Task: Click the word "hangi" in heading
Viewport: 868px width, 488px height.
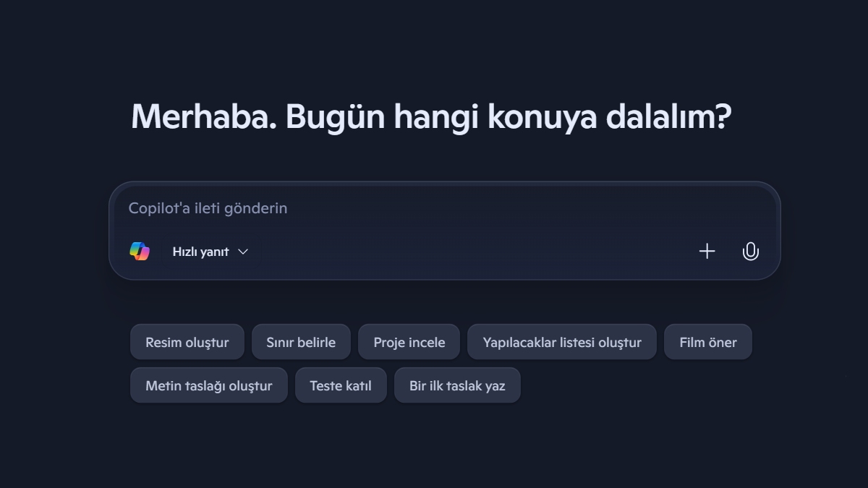Action: (435, 116)
